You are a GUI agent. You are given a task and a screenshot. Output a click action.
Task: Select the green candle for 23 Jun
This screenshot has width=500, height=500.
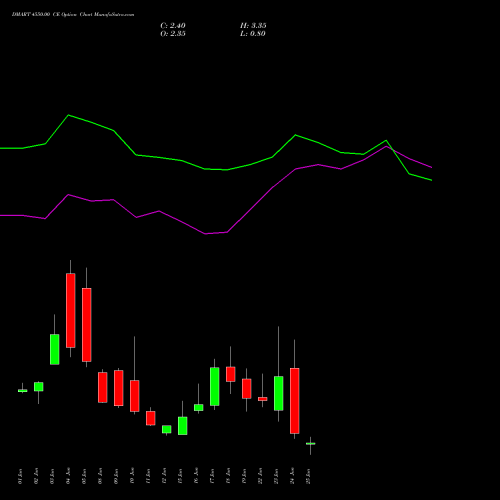(279, 393)
